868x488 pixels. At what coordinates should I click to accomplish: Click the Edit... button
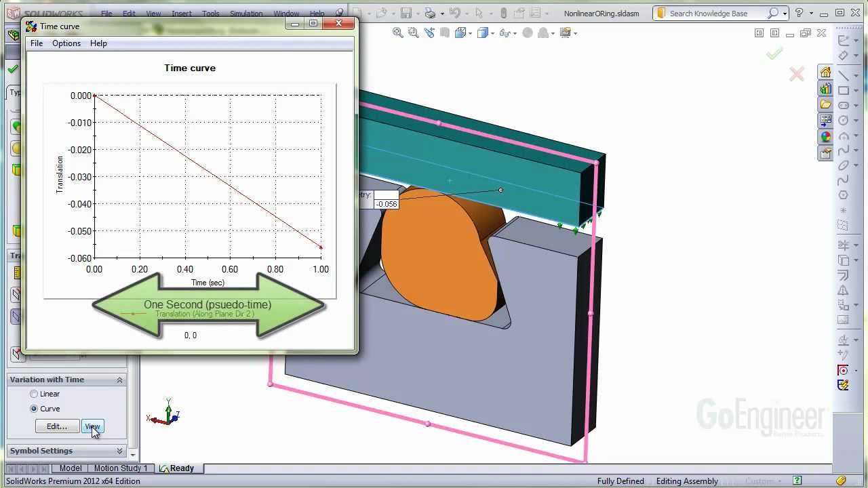pyautogui.click(x=57, y=426)
